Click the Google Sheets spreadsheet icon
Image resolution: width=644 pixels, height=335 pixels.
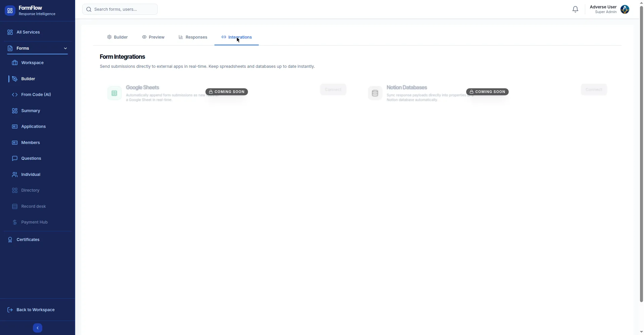(x=114, y=93)
